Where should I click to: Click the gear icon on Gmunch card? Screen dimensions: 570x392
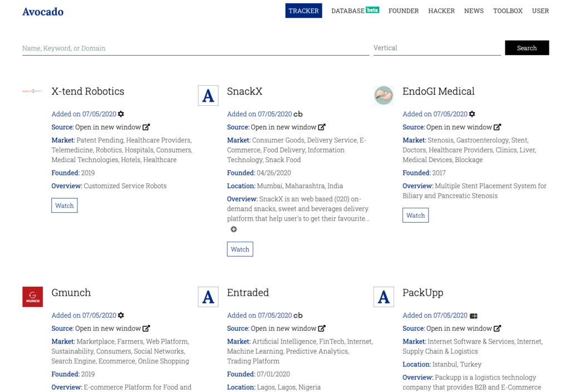pos(121,315)
